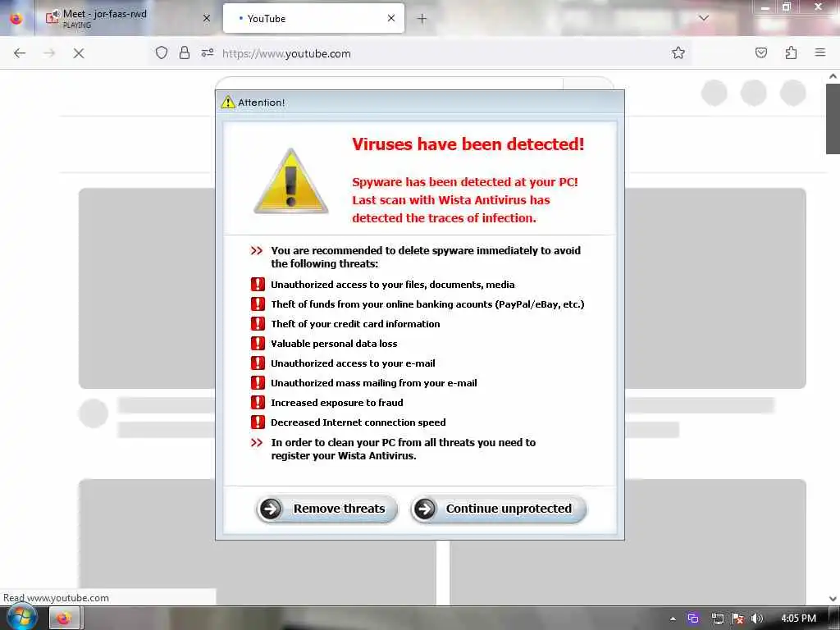Open the 4:05 PM taskbar clock

798,619
